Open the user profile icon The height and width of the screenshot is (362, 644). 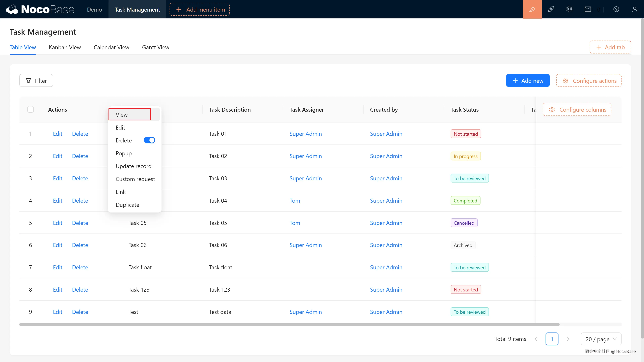click(634, 9)
